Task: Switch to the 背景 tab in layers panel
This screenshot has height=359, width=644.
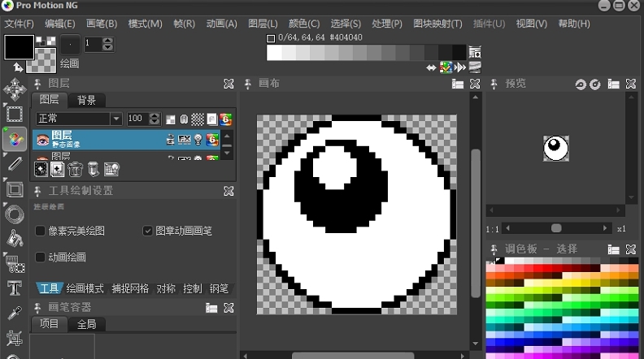Action: tap(87, 100)
